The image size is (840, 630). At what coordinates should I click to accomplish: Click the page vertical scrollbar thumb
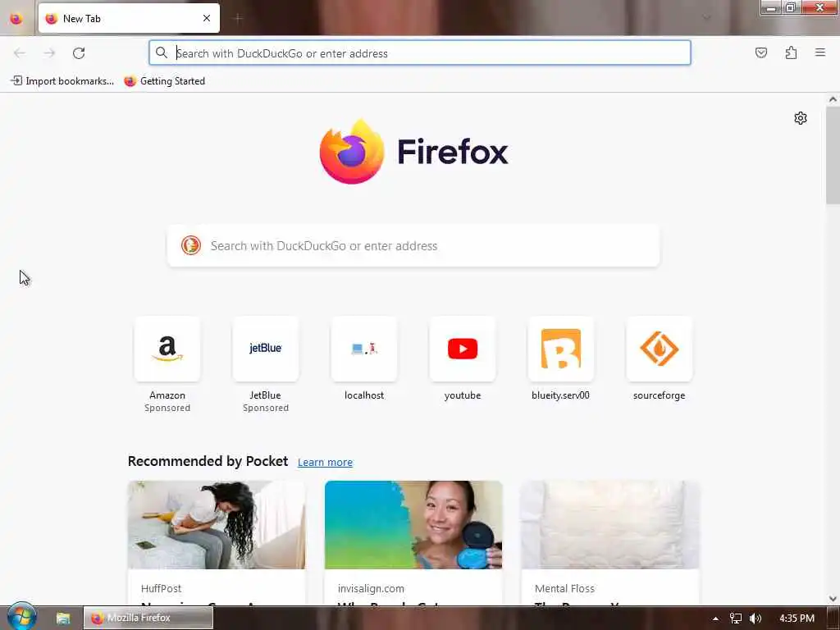[x=833, y=155]
